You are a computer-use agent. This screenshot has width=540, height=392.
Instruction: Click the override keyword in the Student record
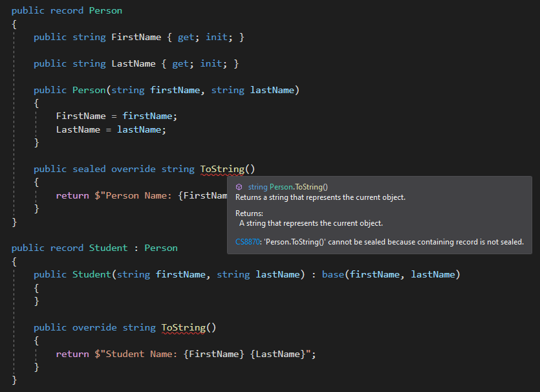coord(94,327)
